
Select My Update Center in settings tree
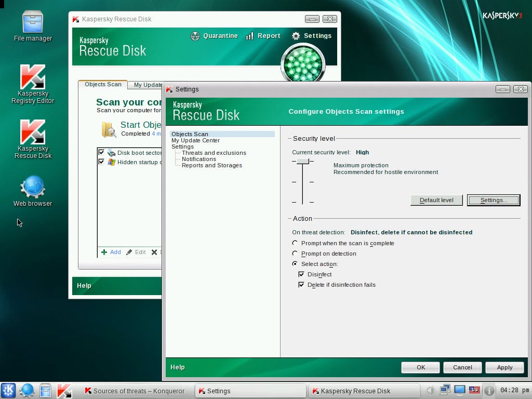[x=195, y=140]
